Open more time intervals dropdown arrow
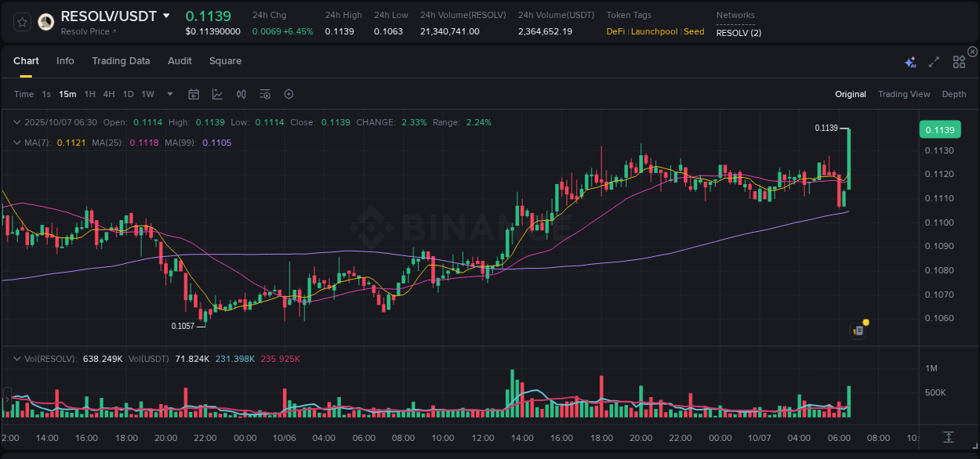The height and width of the screenshot is (459, 980). pos(169,94)
